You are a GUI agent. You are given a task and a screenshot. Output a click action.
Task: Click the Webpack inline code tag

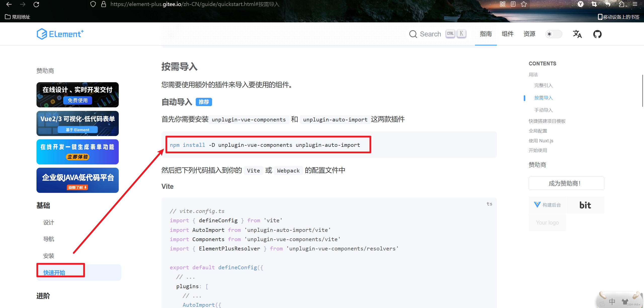click(288, 171)
